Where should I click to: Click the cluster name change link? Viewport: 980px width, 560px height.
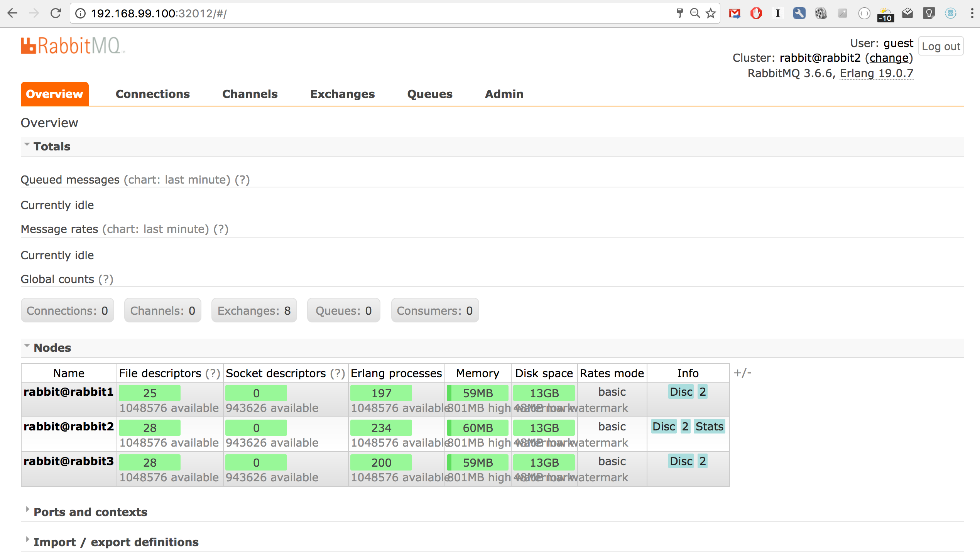(x=889, y=58)
